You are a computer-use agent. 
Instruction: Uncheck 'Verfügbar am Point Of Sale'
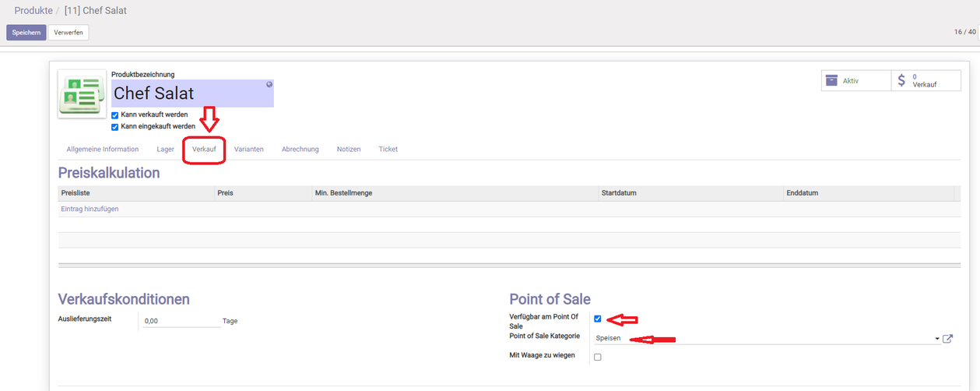pos(598,319)
